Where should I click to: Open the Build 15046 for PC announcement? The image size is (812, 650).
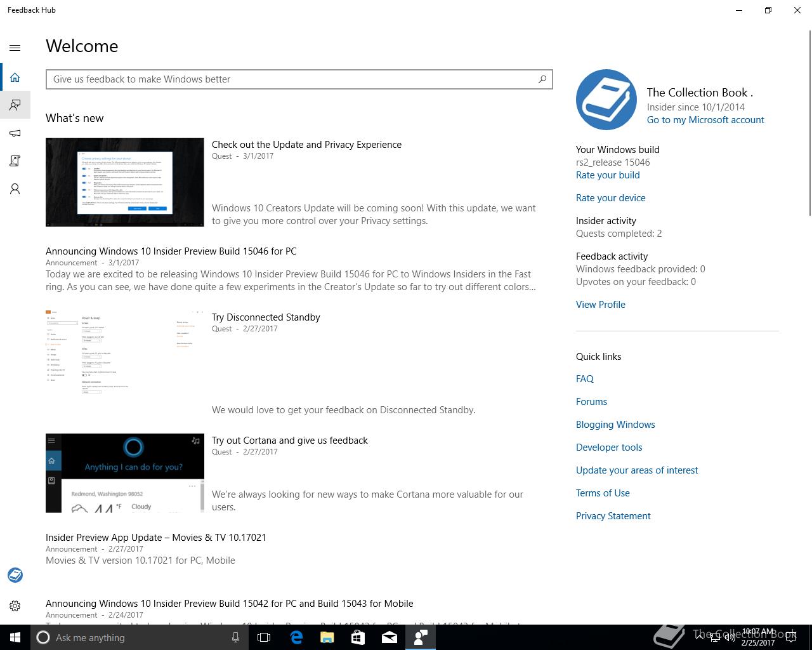(171, 251)
